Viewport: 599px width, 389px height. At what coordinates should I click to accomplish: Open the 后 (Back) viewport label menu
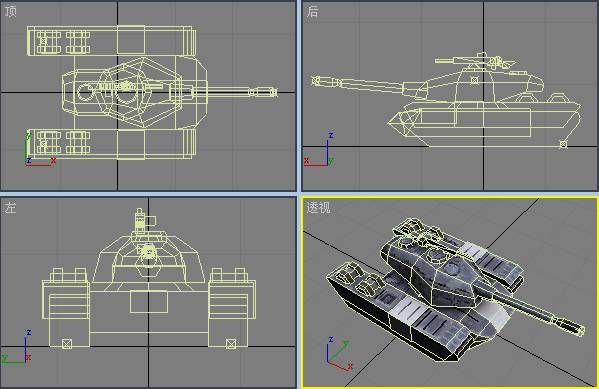pos(312,11)
